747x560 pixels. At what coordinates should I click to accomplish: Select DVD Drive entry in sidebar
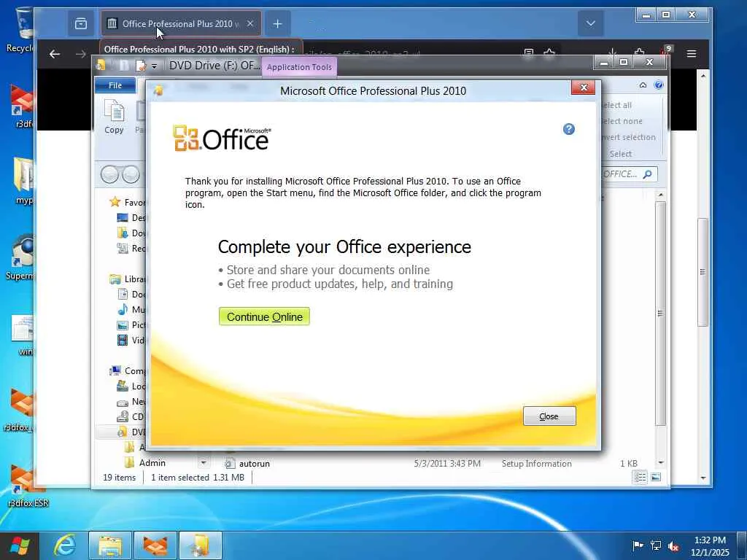pyautogui.click(x=131, y=432)
